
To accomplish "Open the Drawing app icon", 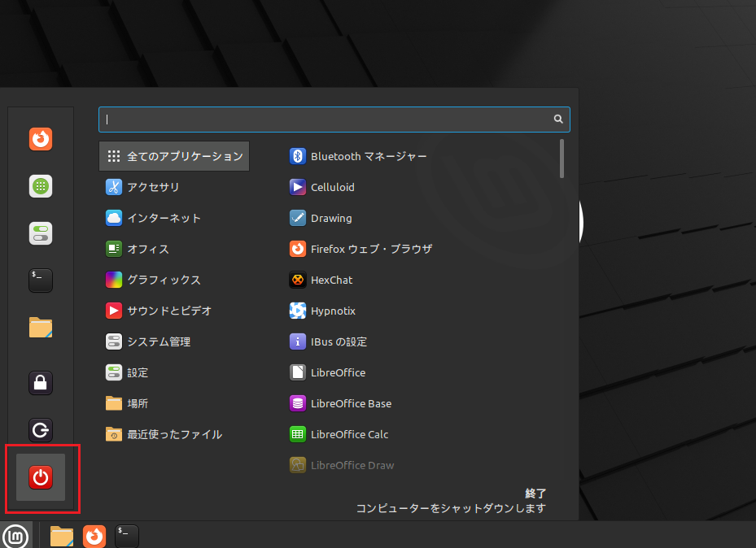I will [x=298, y=218].
